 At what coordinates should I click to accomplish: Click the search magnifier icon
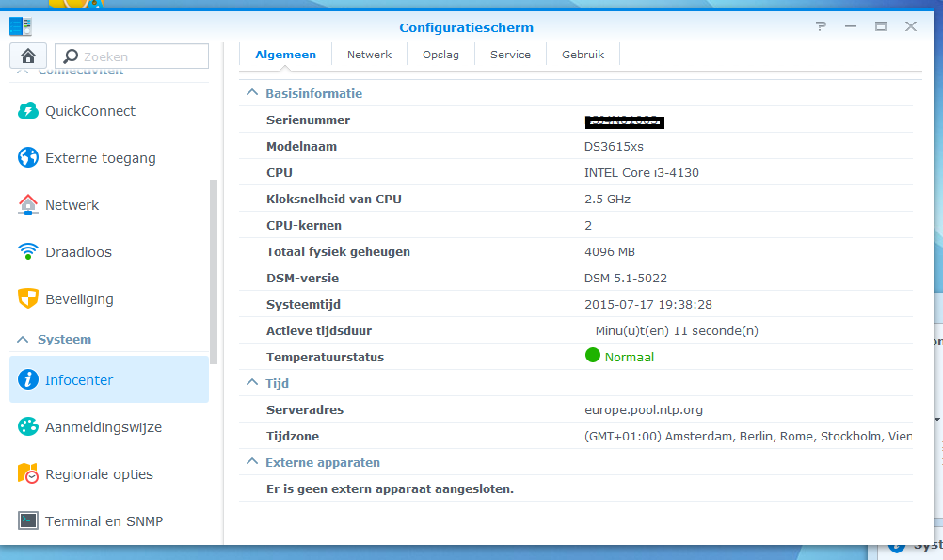click(71, 56)
